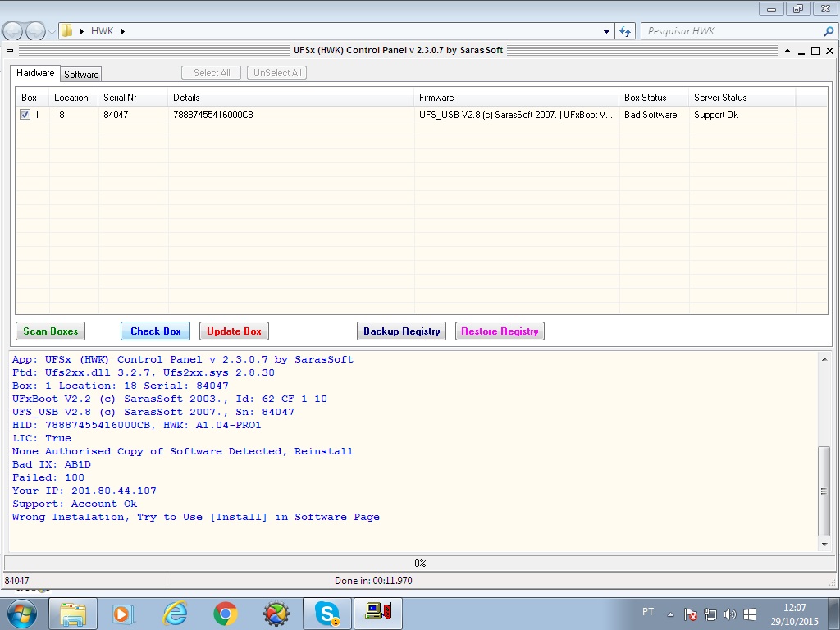Image resolution: width=840 pixels, height=630 pixels.
Task: Click the log line Your IP: 201.80.44.107
Action: pos(84,491)
